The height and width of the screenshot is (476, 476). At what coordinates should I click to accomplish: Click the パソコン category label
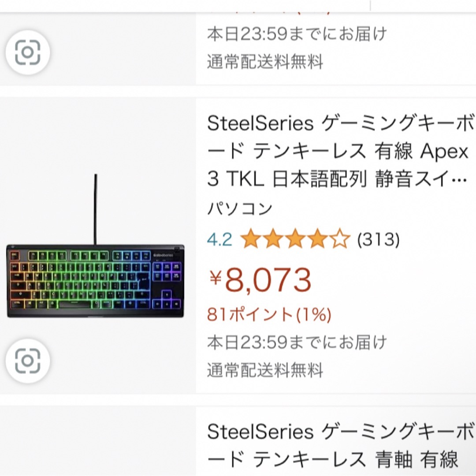tap(239, 209)
